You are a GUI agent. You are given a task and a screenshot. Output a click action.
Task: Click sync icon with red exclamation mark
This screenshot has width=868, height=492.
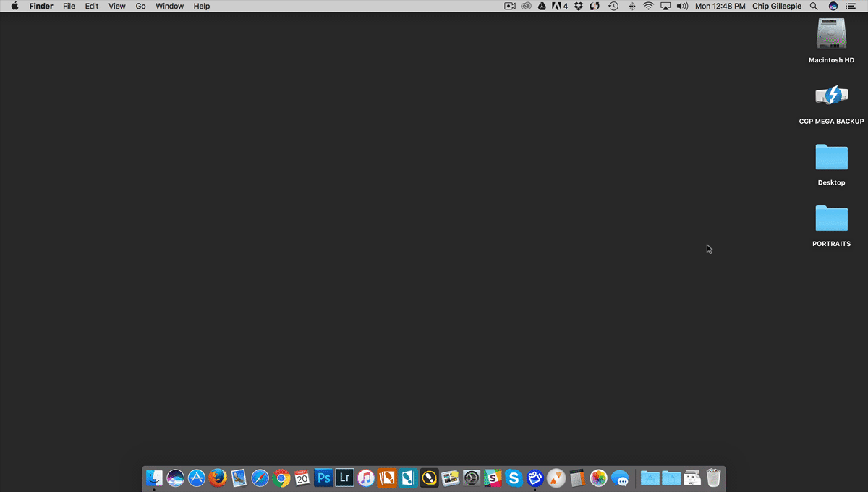[x=596, y=6]
